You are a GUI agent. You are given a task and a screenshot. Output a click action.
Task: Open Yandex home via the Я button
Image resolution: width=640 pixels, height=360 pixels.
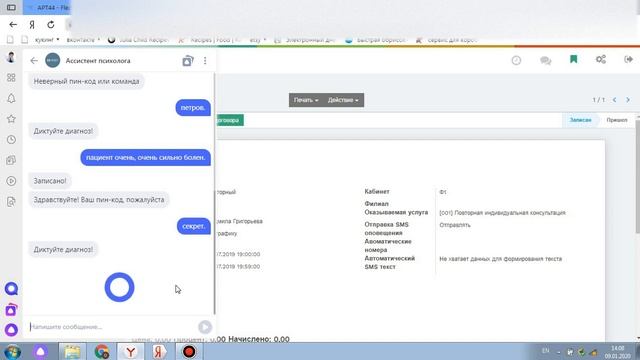(32, 24)
